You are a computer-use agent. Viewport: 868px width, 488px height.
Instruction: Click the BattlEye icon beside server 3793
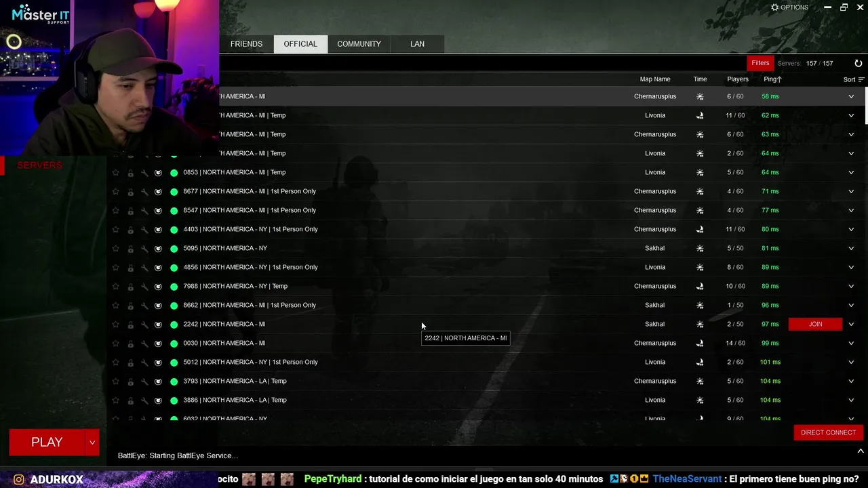[158, 382]
